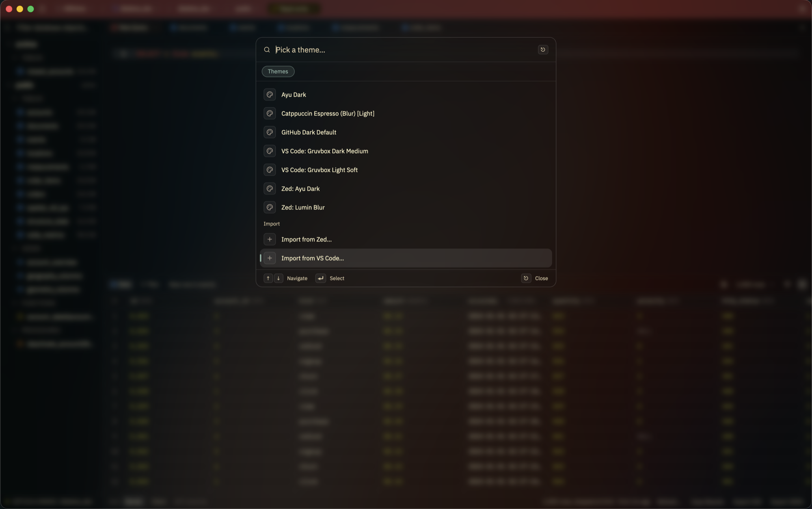Click the palette icon next to Ayu Dark
This screenshot has height=509, width=812.
click(270, 95)
